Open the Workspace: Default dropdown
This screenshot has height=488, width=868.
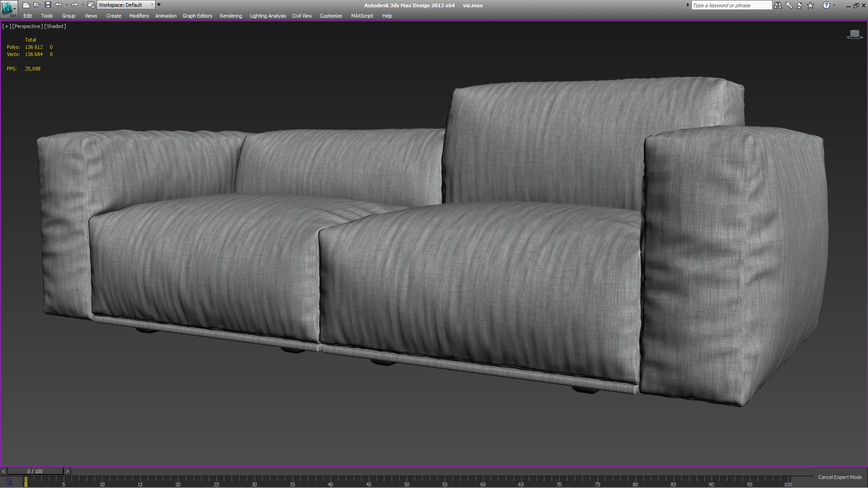click(x=126, y=5)
